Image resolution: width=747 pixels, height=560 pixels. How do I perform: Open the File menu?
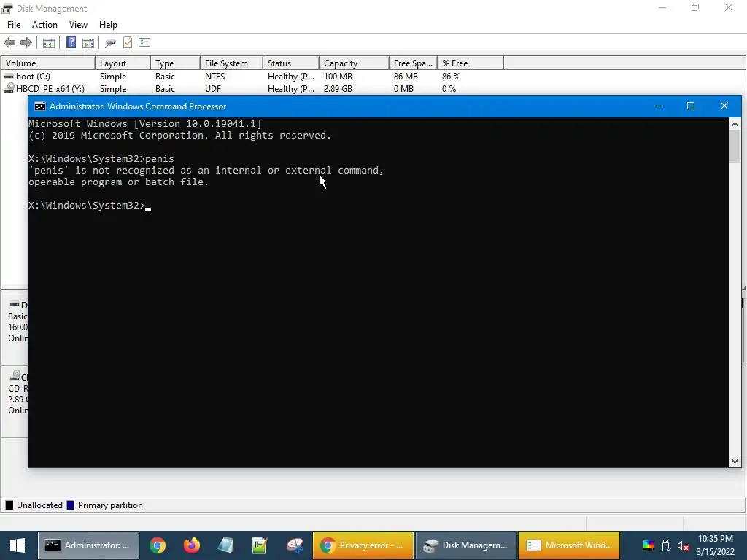click(x=14, y=25)
